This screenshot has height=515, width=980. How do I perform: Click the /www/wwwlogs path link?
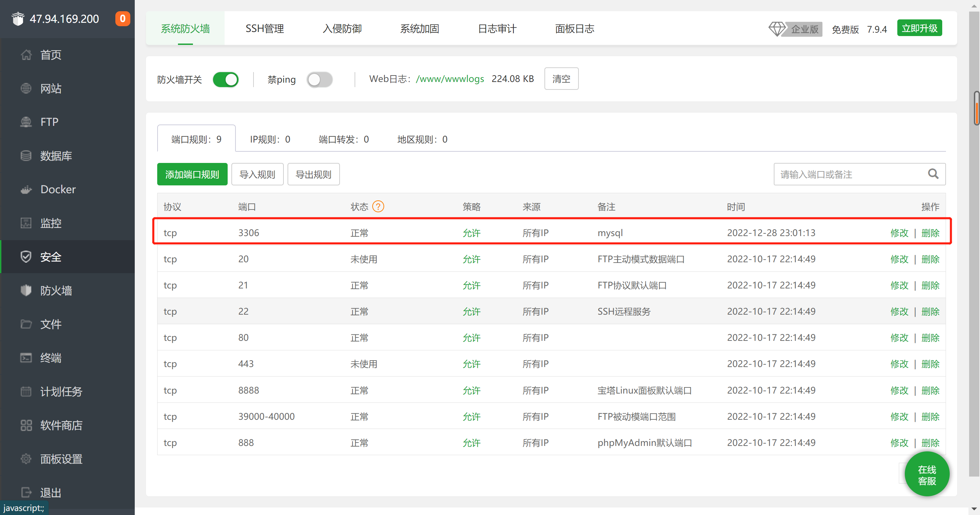(x=450, y=79)
